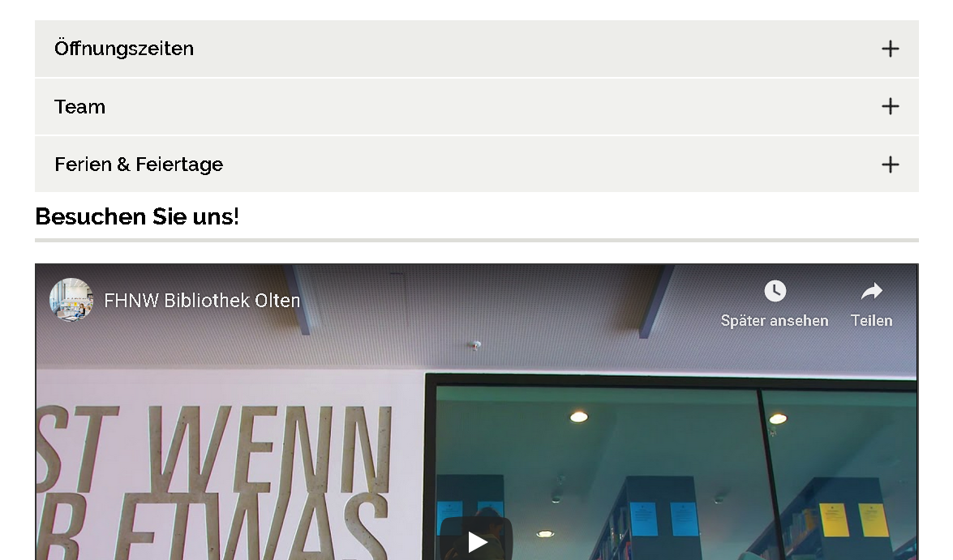Click the Öffnungszeiten accordion title

pos(124,48)
